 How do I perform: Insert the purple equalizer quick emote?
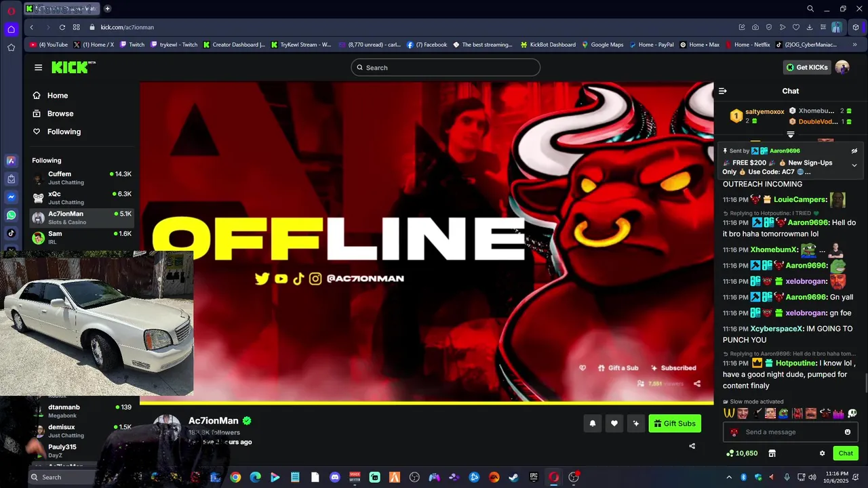839,413
